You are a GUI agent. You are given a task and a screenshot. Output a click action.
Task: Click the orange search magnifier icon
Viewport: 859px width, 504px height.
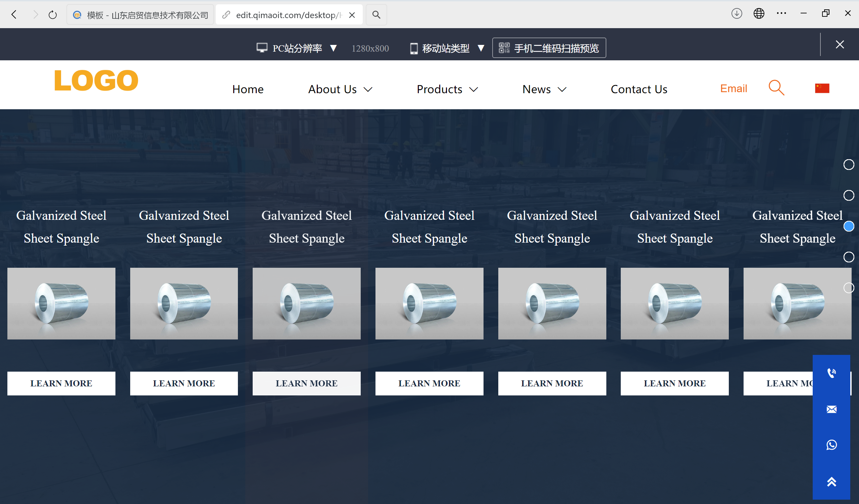click(776, 88)
